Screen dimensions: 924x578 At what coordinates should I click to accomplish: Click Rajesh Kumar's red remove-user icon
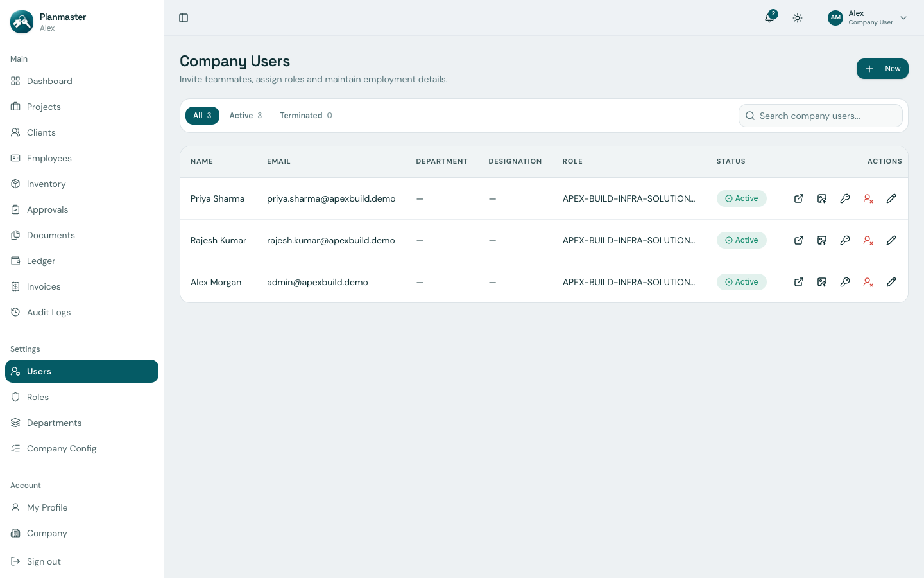(x=868, y=240)
